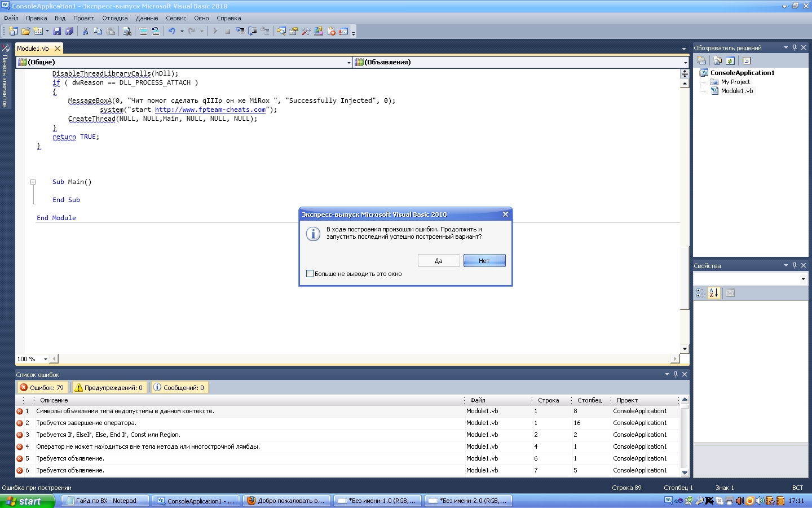Copy selection using the toolbar copy icon
Screen dimensions: 812x508
click(98, 32)
